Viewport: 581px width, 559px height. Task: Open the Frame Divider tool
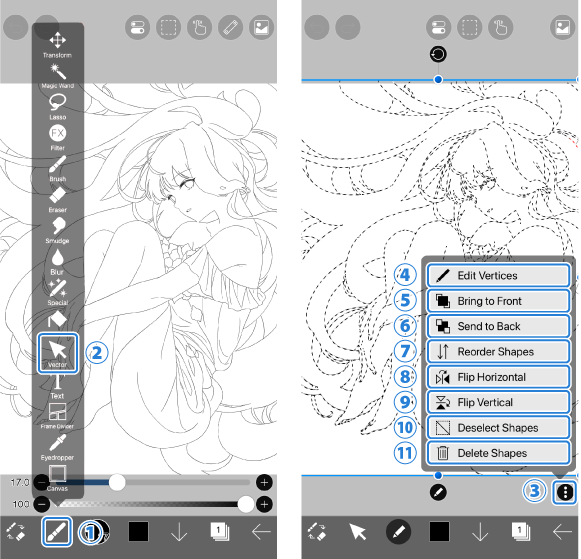[57, 416]
